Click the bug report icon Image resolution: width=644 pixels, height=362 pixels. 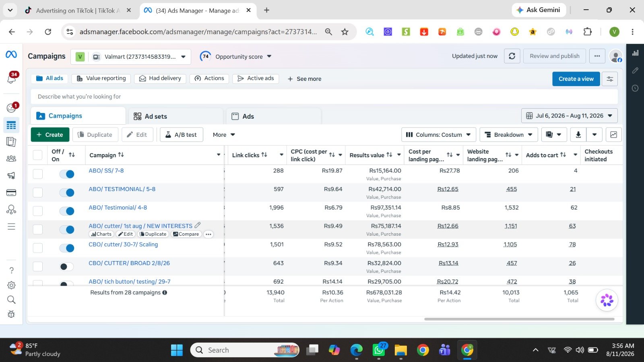click(11, 314)
